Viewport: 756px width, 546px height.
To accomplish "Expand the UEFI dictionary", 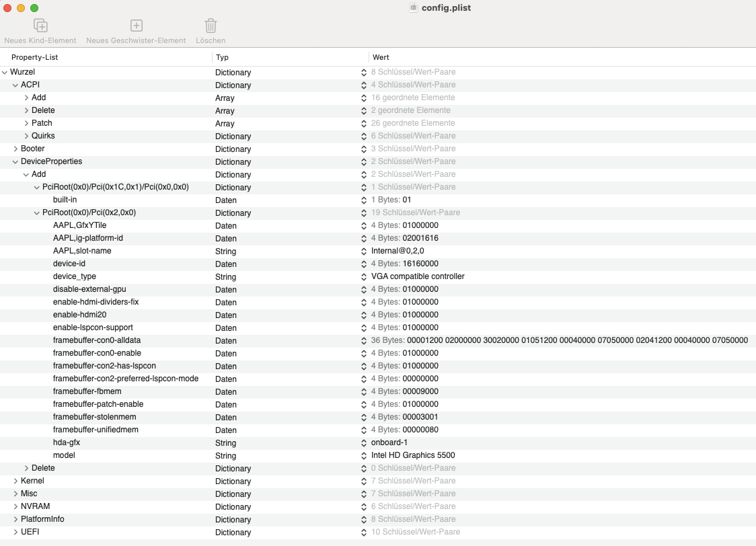I will point(15,532).
